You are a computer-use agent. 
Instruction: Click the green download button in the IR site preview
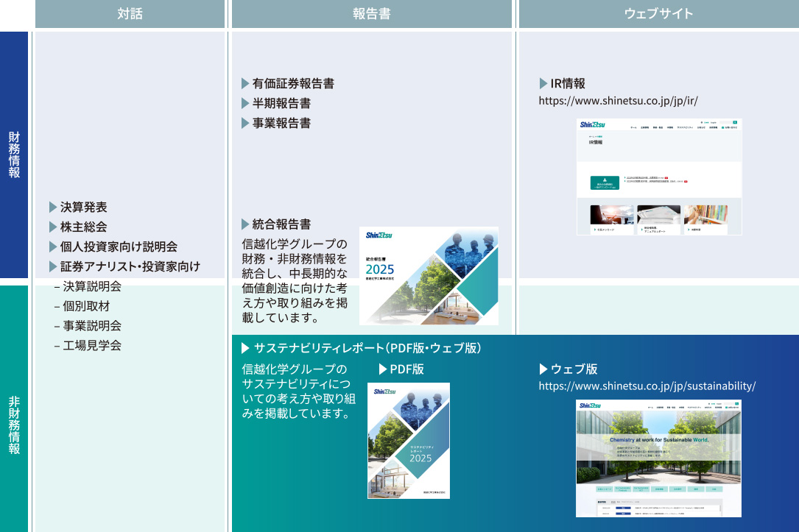pos(605,182)
